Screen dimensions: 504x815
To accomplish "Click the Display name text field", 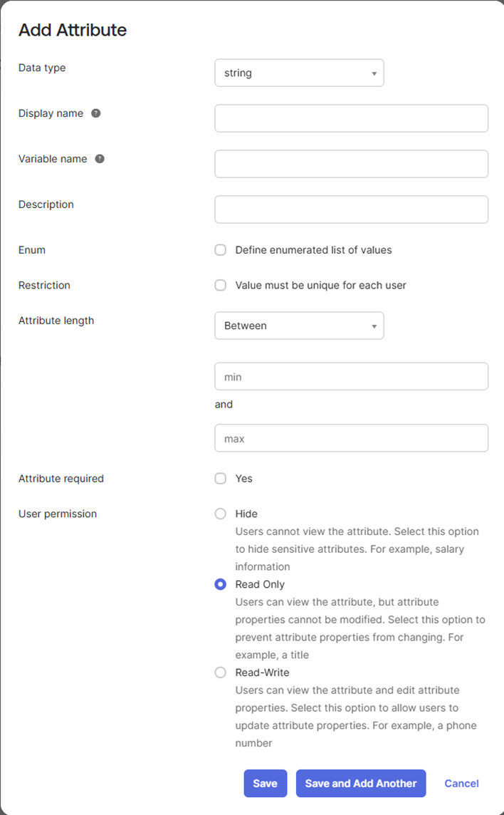I will click(x=351, y=118).
